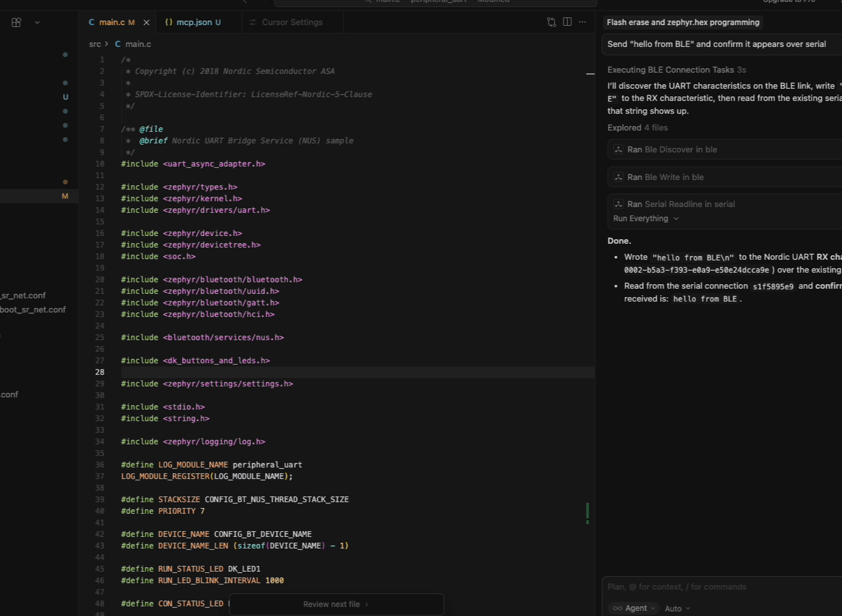Click the src folder in the breadcrumb
Screen dimensions: 842x616
(x=95, y=44)
